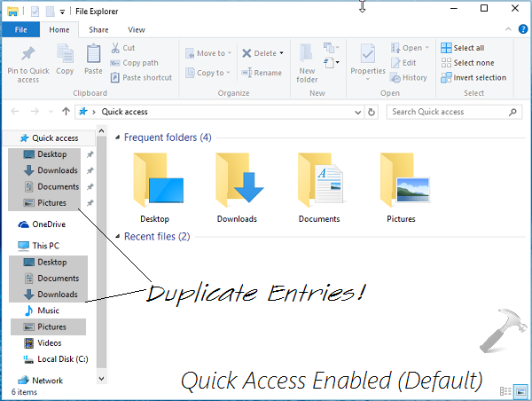Click the Refresh button in address bar
The image size is (532, 401).
(372, 112)
